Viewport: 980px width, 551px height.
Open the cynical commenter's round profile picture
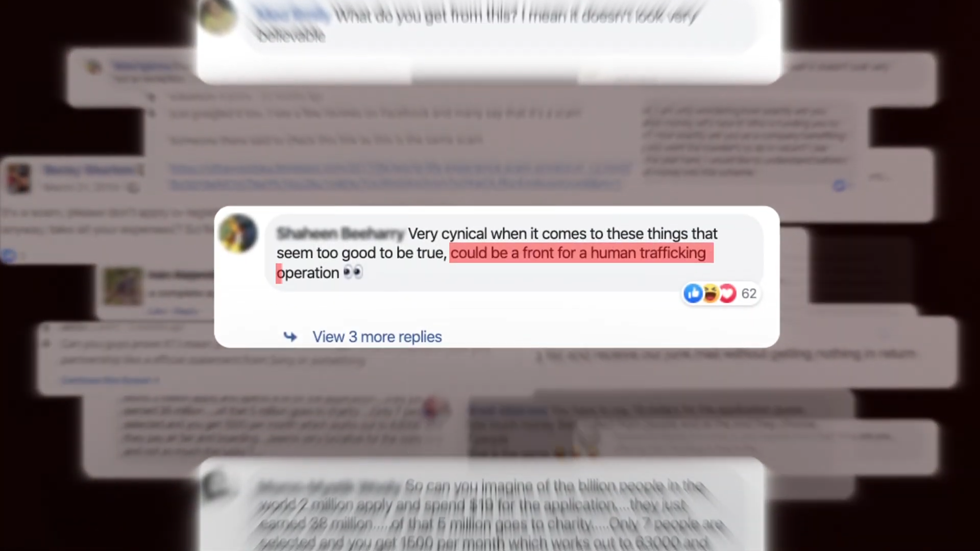tap(238, 234)
